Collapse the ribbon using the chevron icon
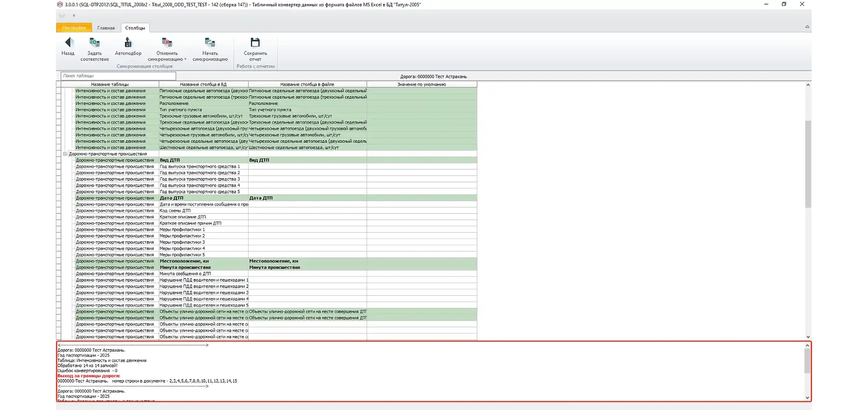Image resolution: width=868 pixels, height=410 pixels. point(807,27)
